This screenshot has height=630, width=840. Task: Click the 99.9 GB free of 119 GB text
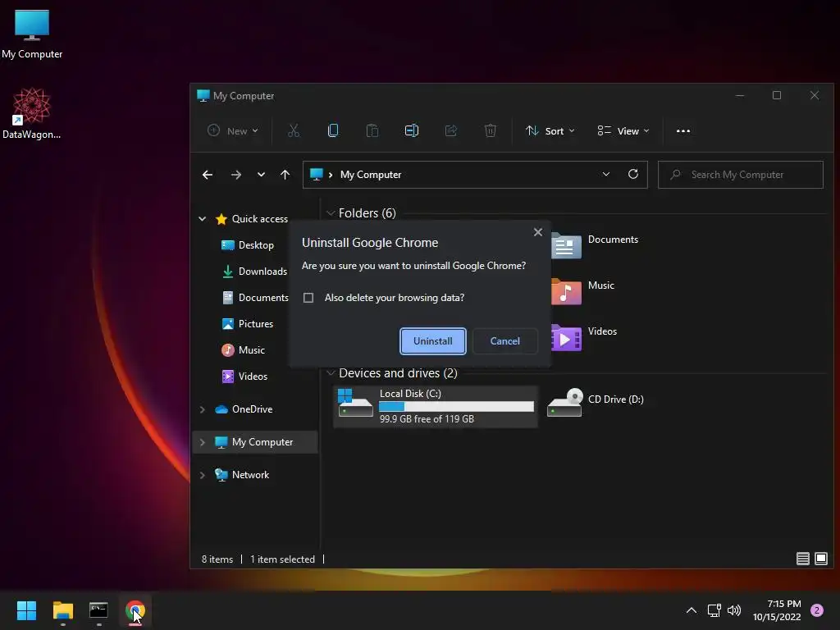[x=427, y=419]
